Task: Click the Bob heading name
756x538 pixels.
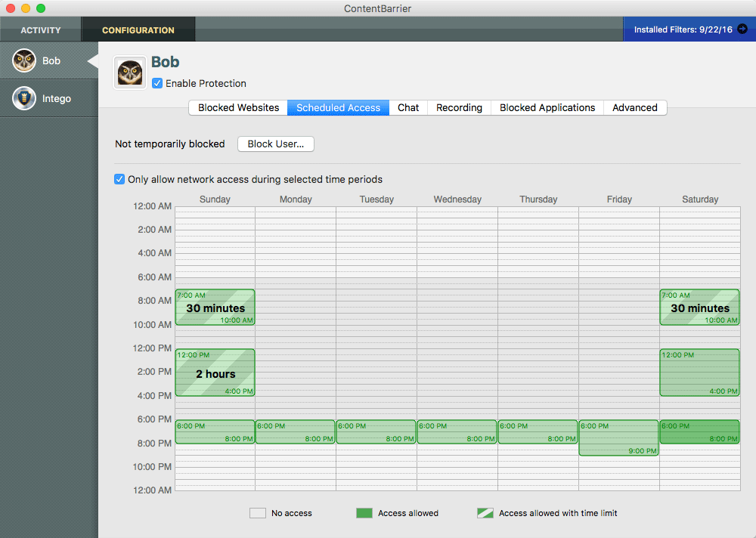Action: pos(166,62)
